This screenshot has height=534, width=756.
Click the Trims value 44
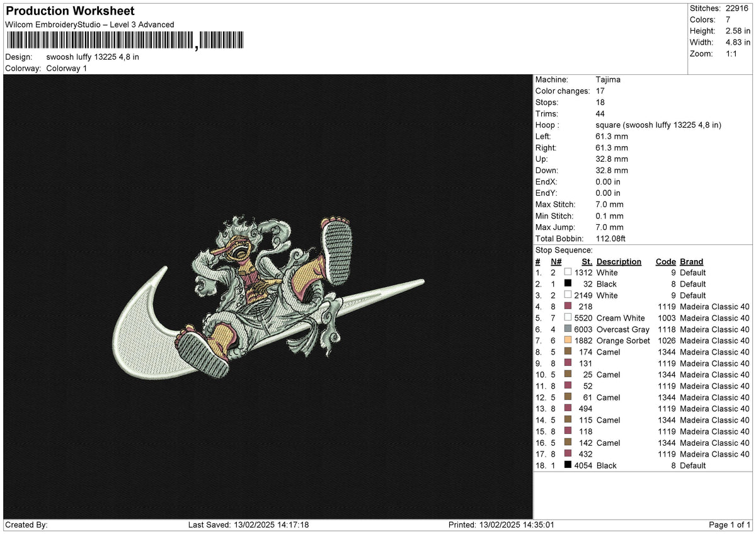600,114
